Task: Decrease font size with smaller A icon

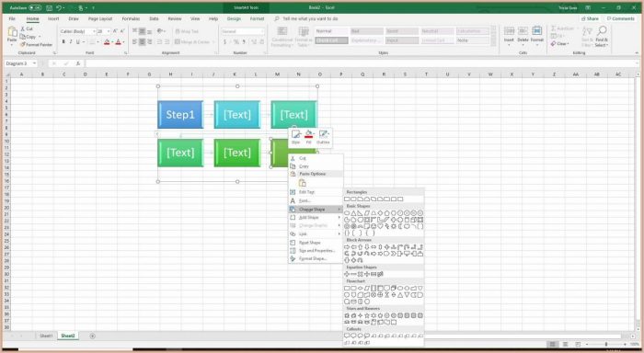Action: click(x=122, y=31)
